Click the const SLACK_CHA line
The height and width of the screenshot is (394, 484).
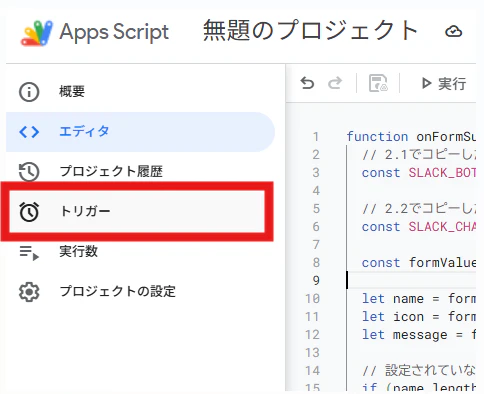click(419, 227)
